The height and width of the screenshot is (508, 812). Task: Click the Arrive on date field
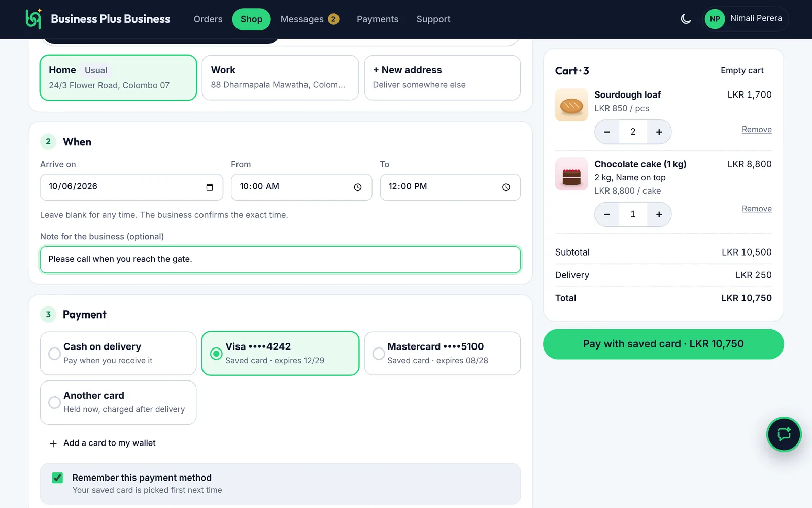(x=131, y=187)
